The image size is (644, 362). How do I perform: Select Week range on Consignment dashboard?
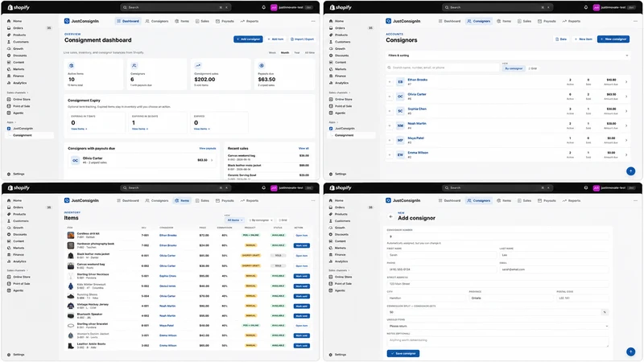click(x=272, y=52)
